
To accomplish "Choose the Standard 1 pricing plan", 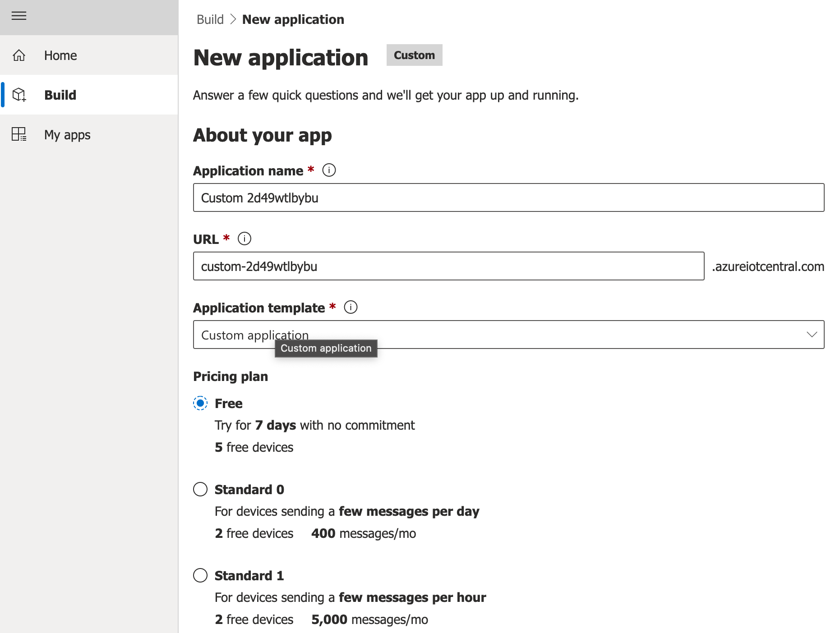I will 200,575.
